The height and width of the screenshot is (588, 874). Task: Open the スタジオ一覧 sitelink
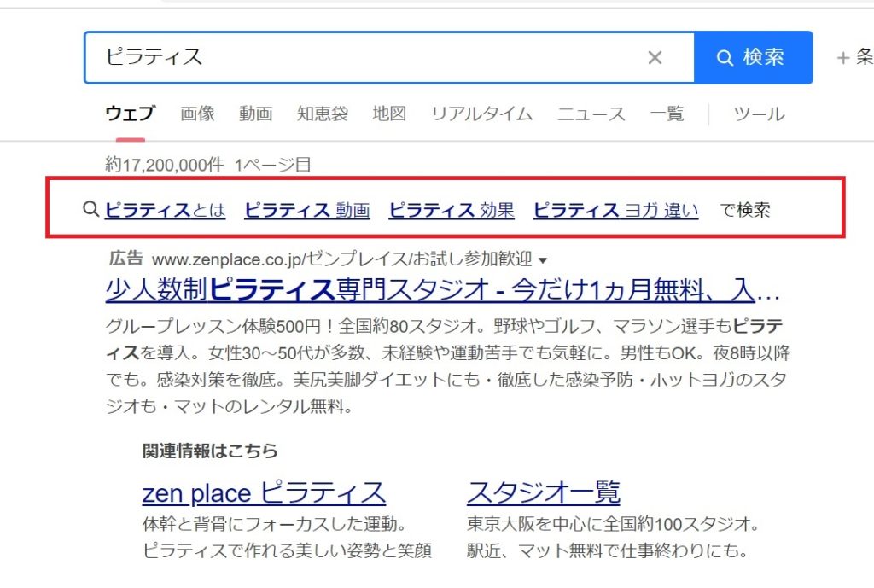pos(543,492)
